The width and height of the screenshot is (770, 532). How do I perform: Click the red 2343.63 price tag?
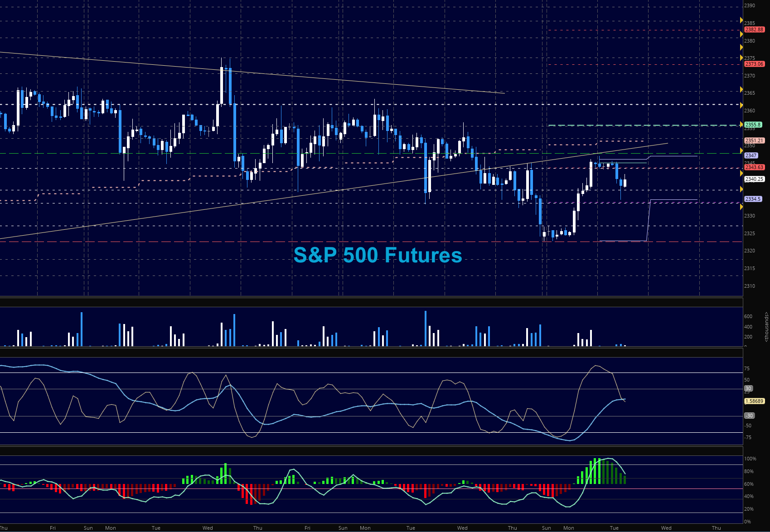pyautogui.click(x=755, y=167)
